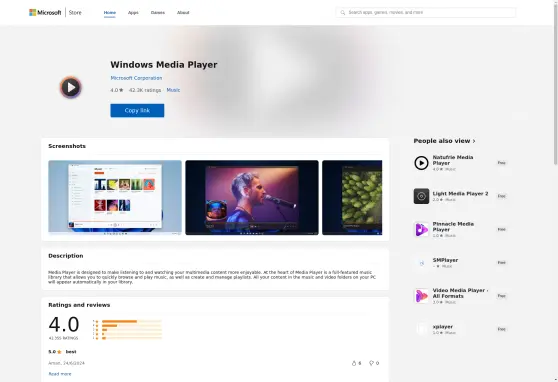Open Video Media Player All Formats icon
The width and height of the screenshot is (558, 382).
coord(421,296)
